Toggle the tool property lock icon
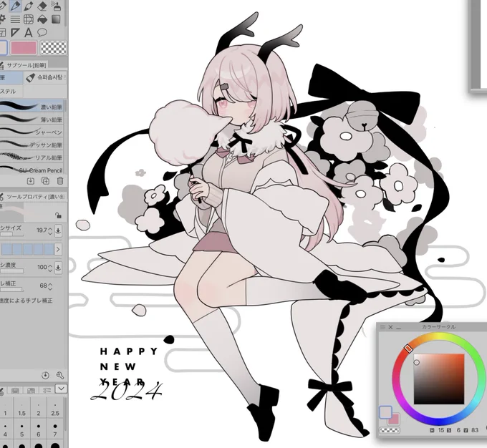487x448 pixels. point(58,215)
